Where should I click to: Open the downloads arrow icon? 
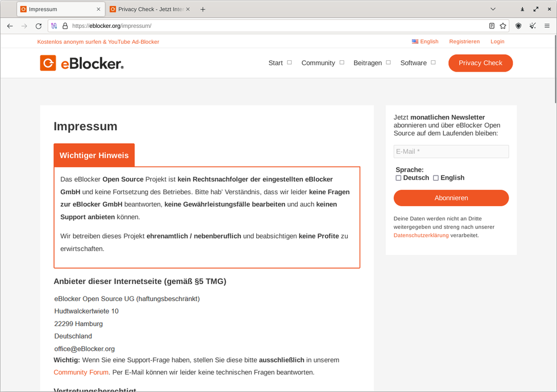(522, 9)
